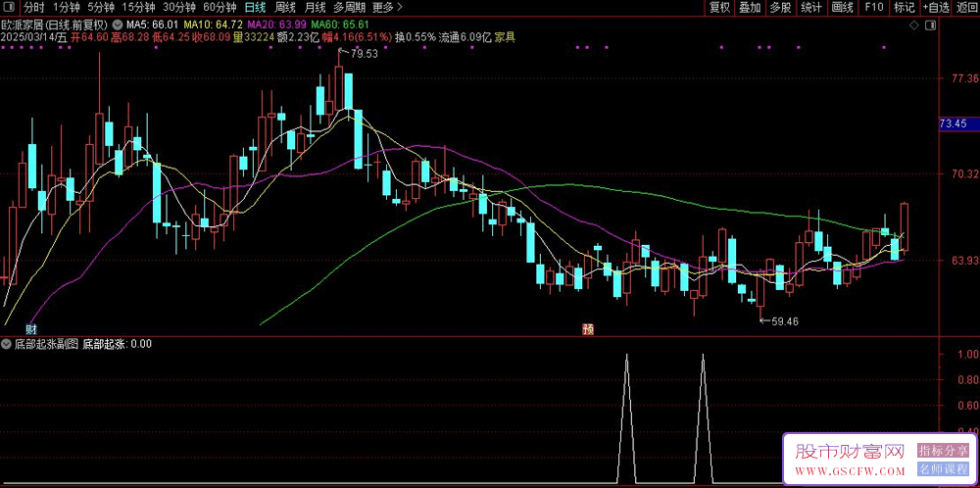Click the 名师课程 banner button

943,469
